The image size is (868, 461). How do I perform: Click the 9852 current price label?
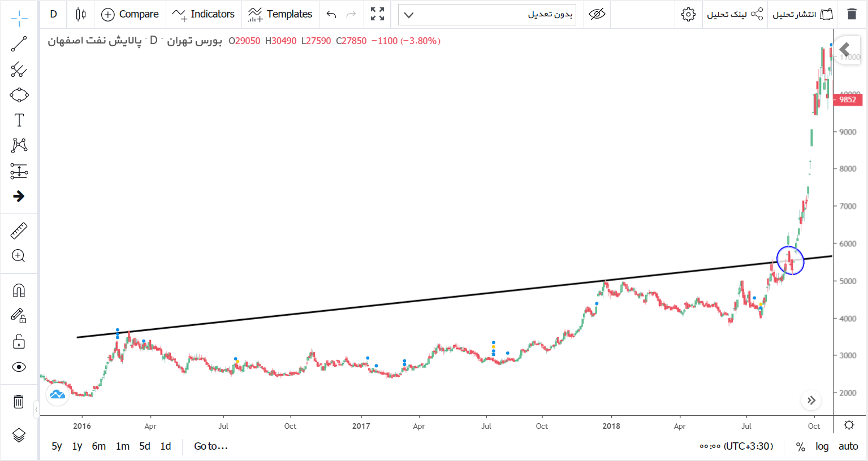(848, 99)
